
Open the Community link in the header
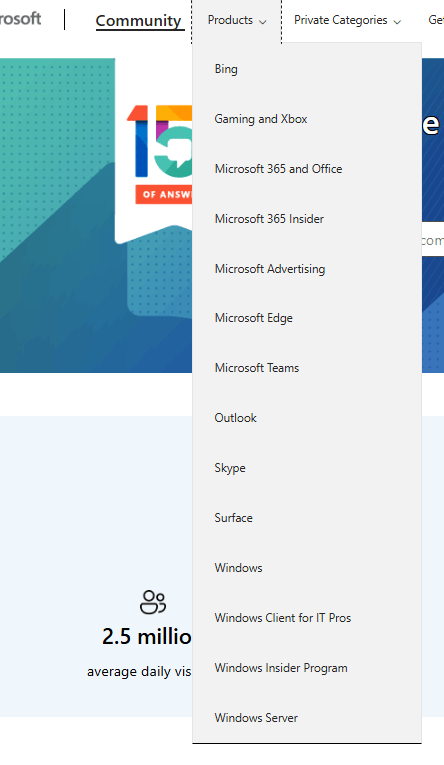point(139,20)
